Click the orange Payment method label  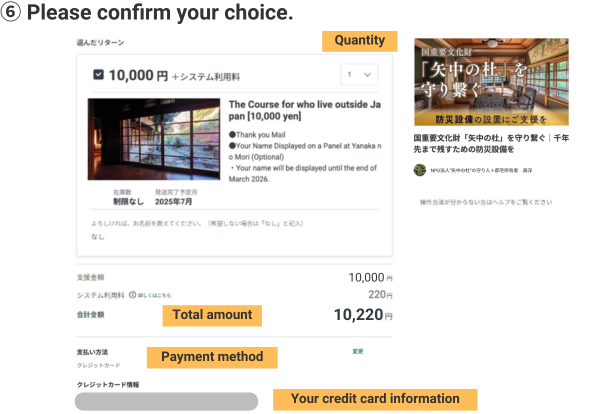tap(212, 357)
